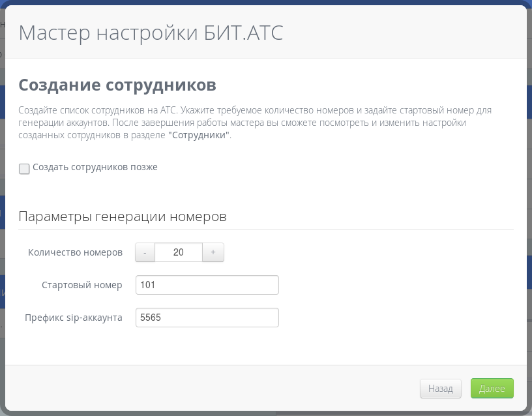The width and height of the screenshot is (532, 416).
Task: Click the 'Количество номеров' label
Action: pos(75,252)
